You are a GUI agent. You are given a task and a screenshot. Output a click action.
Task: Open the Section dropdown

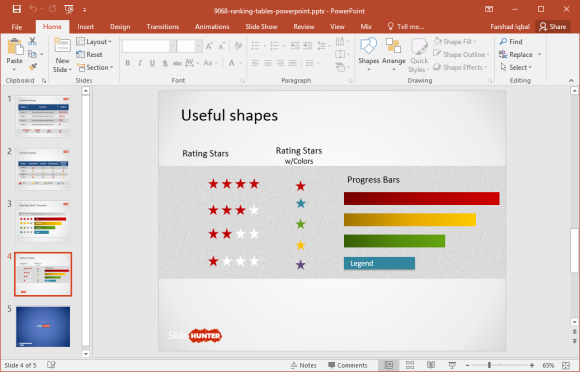click(95, 67)
